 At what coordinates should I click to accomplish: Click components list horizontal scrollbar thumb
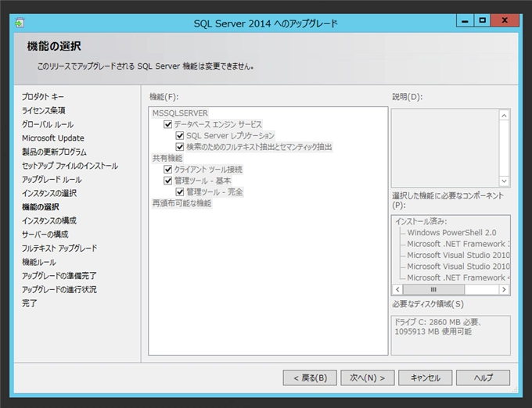(433, 289)
